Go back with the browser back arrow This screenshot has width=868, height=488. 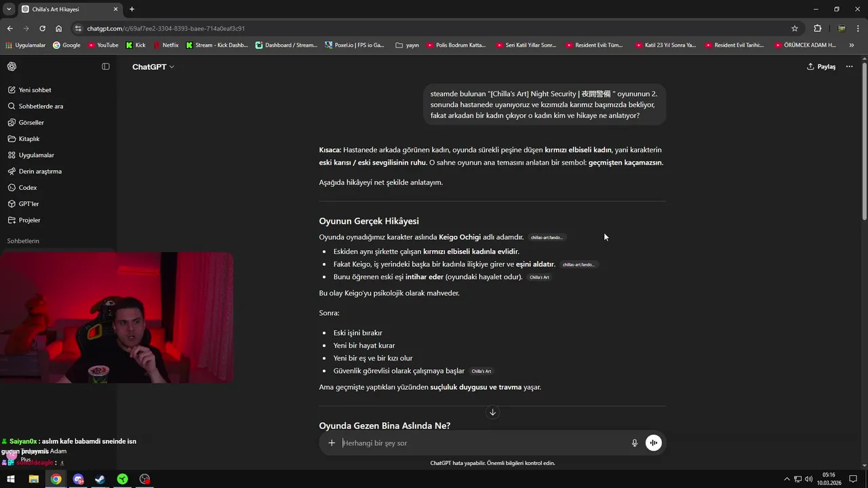point(9,28)
